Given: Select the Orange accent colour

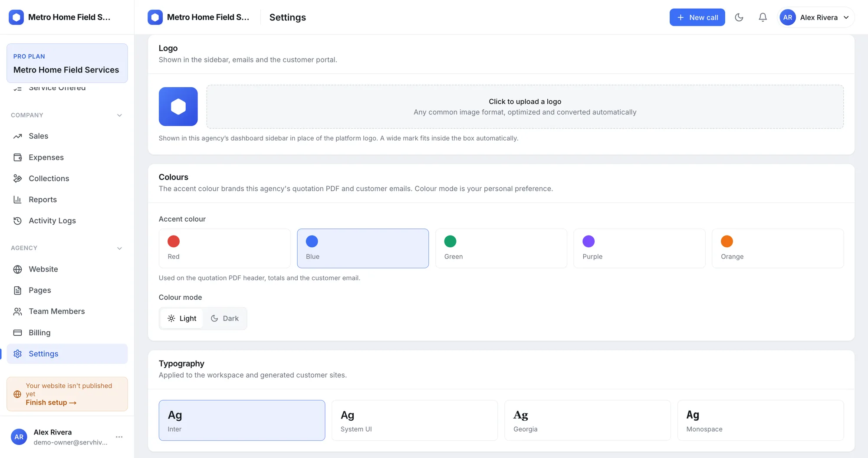Looking at the screenshot, I should click(x=778, y=249).
